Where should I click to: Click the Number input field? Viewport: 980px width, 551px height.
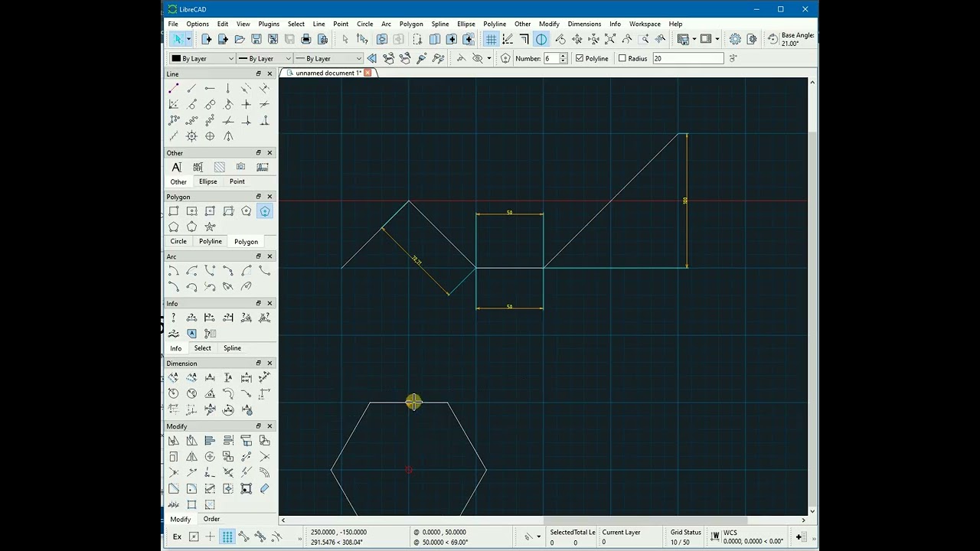551,58
